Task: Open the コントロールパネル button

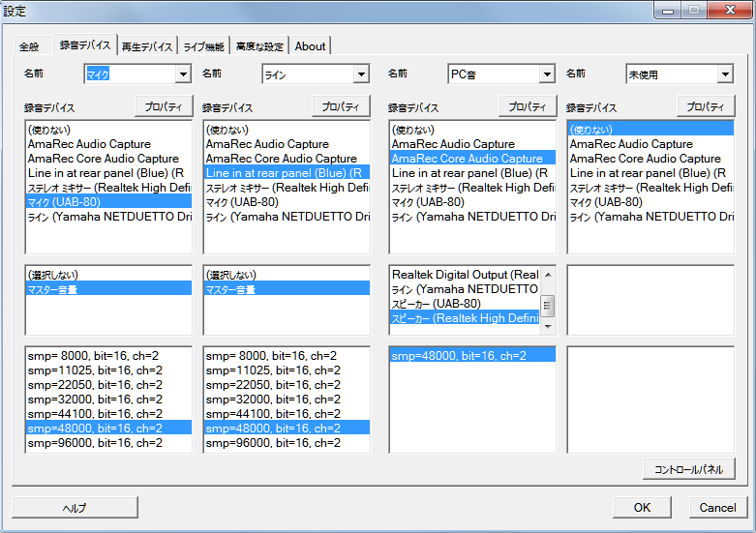Action: (688, 469)
